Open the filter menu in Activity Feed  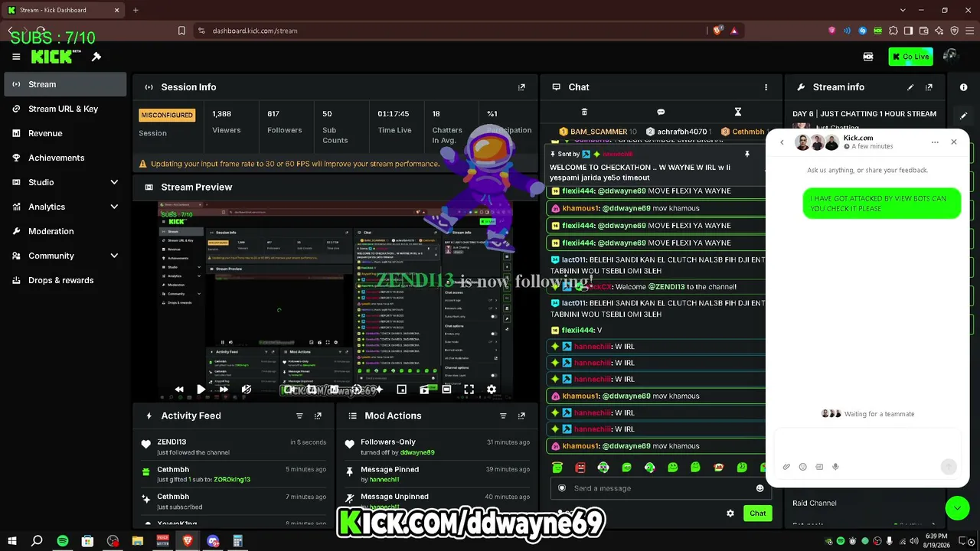point(299,416)
